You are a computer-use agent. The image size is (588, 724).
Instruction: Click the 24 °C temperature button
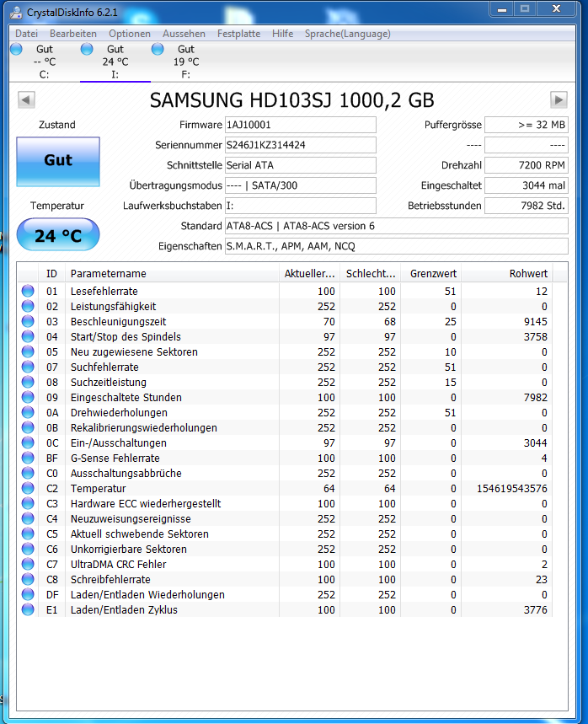click(x=58, y=235)
